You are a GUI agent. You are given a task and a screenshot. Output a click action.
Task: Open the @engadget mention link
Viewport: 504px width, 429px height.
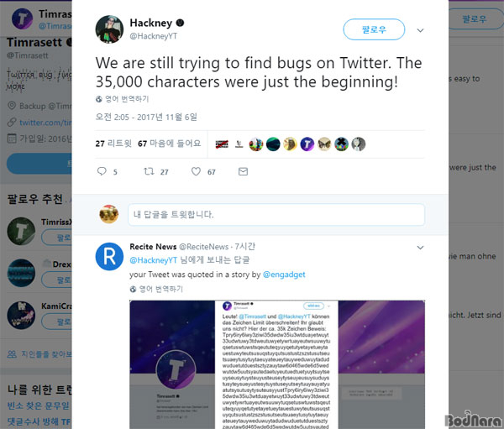(284, 275)
